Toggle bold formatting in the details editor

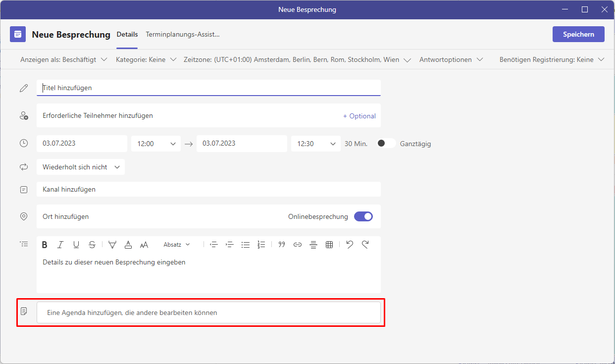(45, 245)
